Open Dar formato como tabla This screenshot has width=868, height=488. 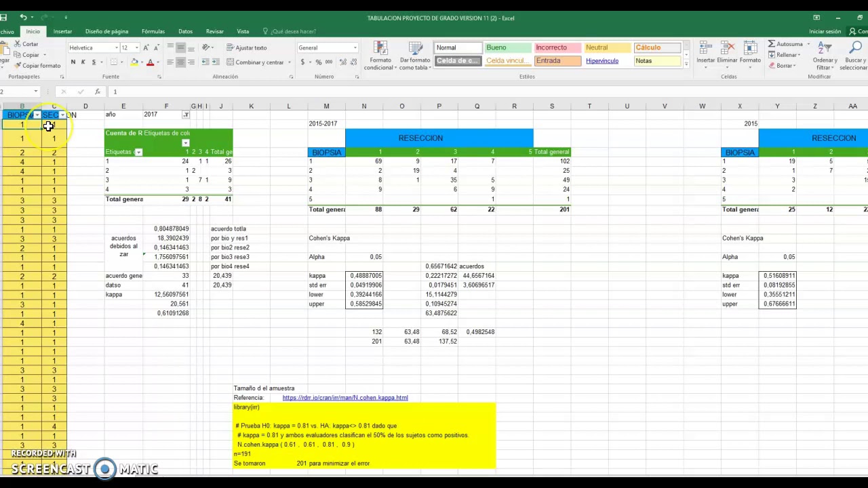click(x=415, y=56)
